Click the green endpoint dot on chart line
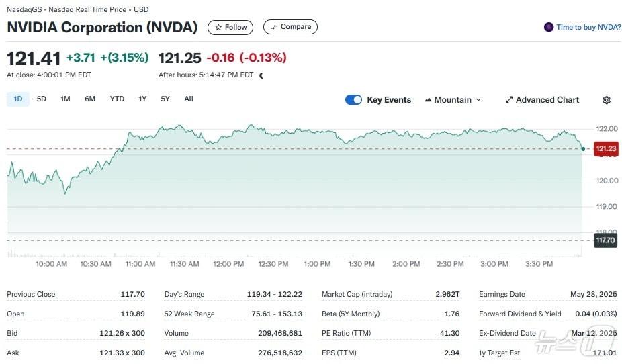Image resolution: width=622 pixels, height=364 pixels. 582,149
